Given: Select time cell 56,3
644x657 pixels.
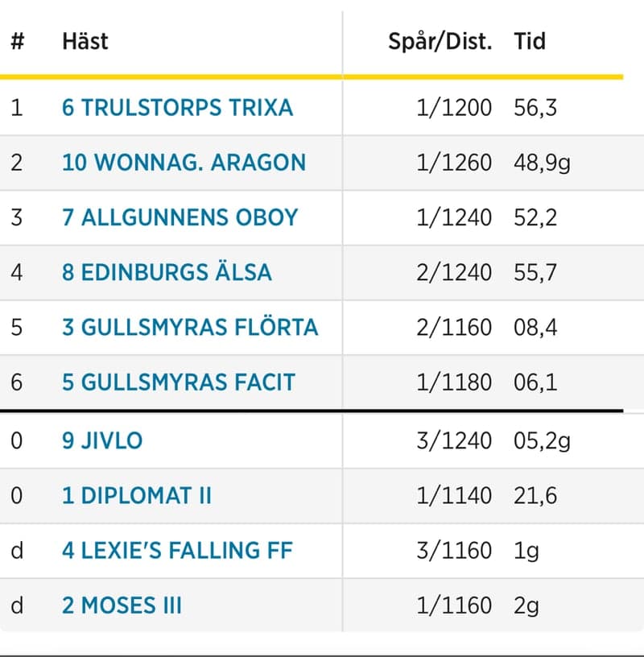Looking at the screenshot, I should pos(535,107).
